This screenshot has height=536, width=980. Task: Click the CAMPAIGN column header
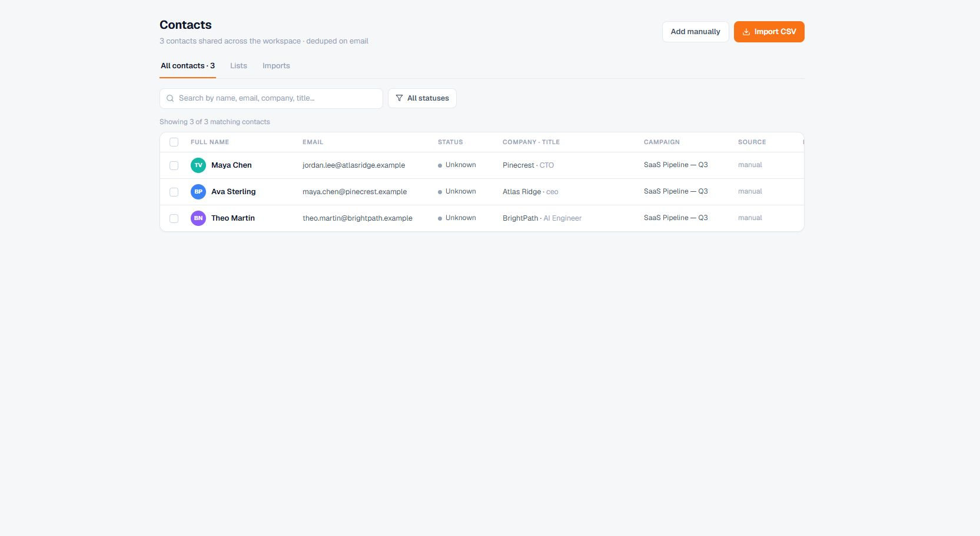click(662, 142)
